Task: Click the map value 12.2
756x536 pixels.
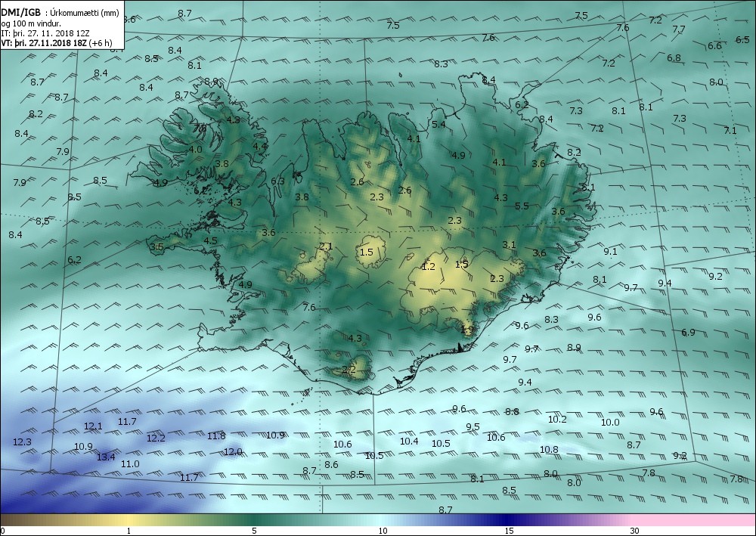Action: pyautogui.click(x=156, y=438)
